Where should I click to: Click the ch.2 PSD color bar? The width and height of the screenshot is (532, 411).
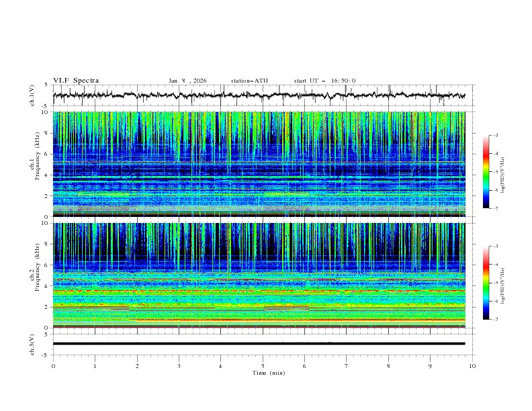[486, 283]
